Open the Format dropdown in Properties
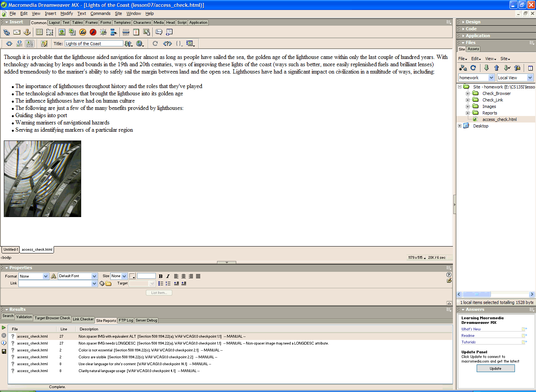536x392 pixels. pyautogui.click(x=46, y=276)
